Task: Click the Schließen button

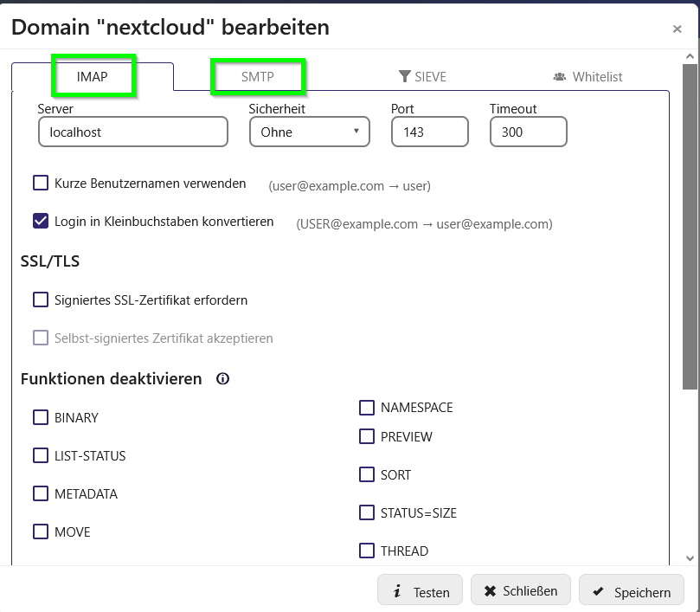Action: (x=521, y=590)
